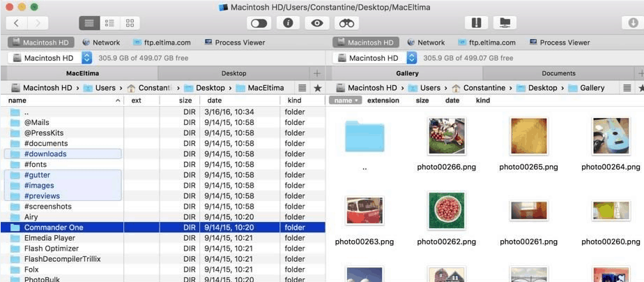
Task: Open the right pane name sort dropdown
Action: pyautogui.click(x=345, y=101)
